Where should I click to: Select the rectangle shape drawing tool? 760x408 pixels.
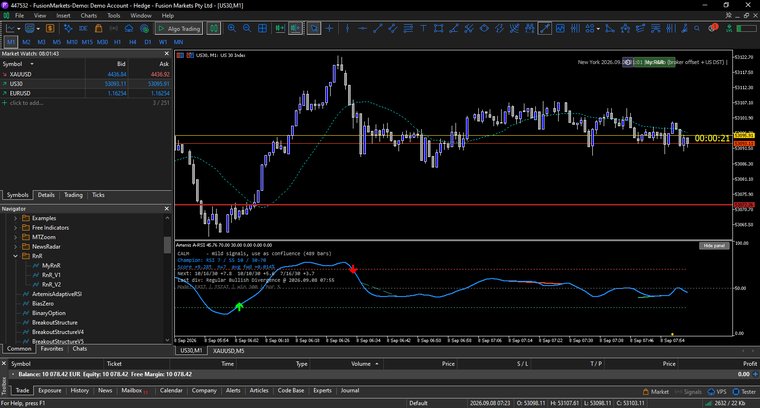coord(439,29)
